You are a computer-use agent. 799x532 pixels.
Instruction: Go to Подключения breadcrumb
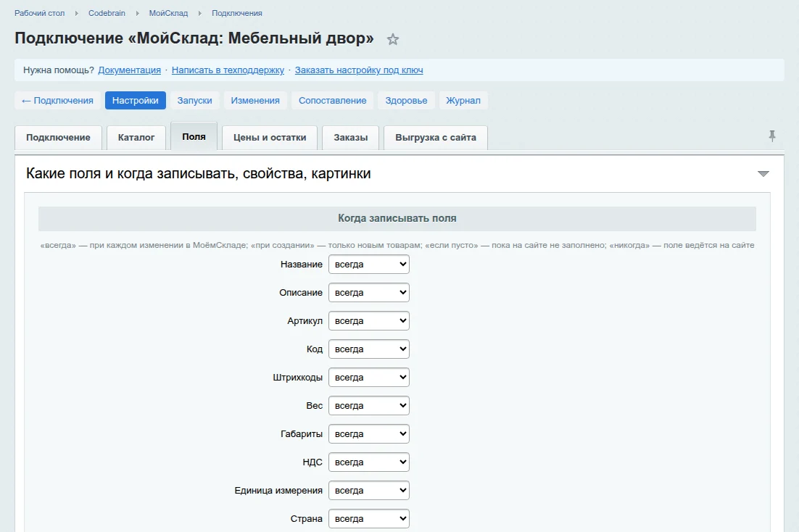237,13
